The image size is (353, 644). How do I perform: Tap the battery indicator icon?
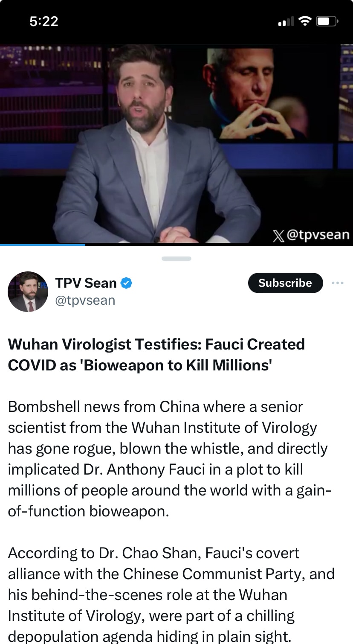[327, 21]
